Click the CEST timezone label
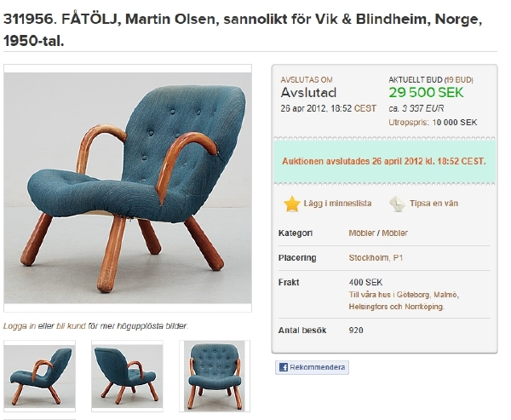The width and height of the screenshot is (511, 420). 365,108
